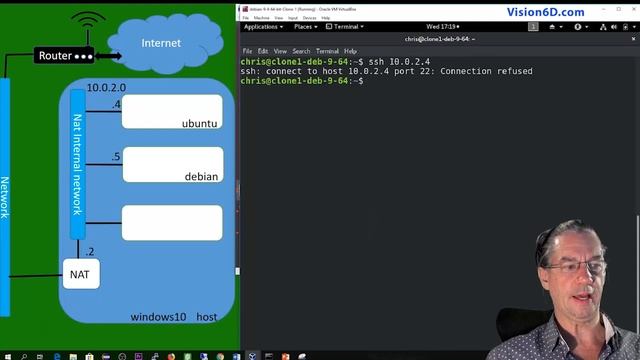The image size is (640, 360).
Task: Switch to the VirtualBox taskbar icon
Action: pos(253,356)
